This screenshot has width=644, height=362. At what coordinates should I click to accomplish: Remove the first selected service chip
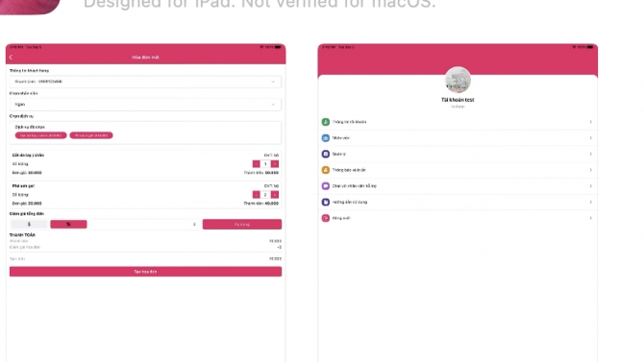(x=40, y=135)
